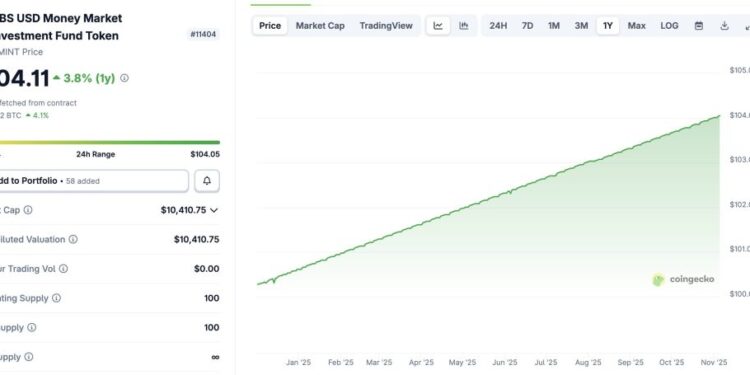
Task: Set chart range to 7D
Action: coord(527,26)
